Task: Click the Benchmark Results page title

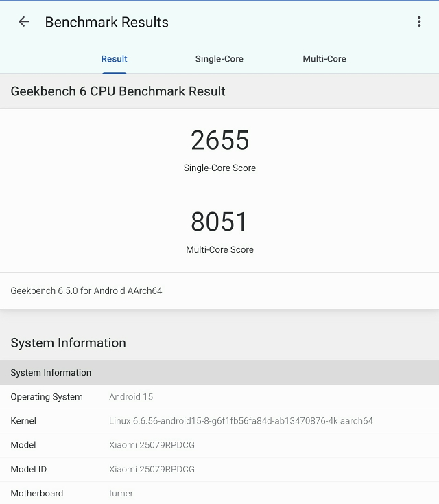Action: 106,22
